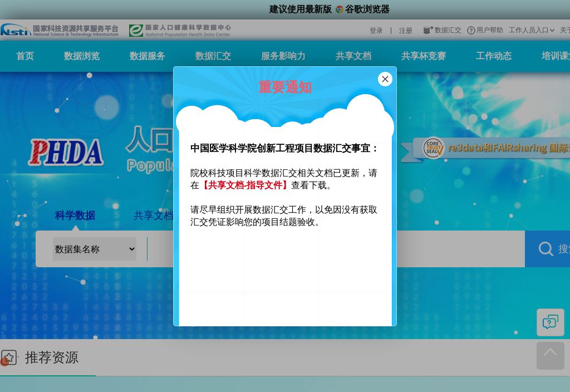Click the 注册 registration link
This screenshot has height=392, width=570.
click(x=406, y=31)
